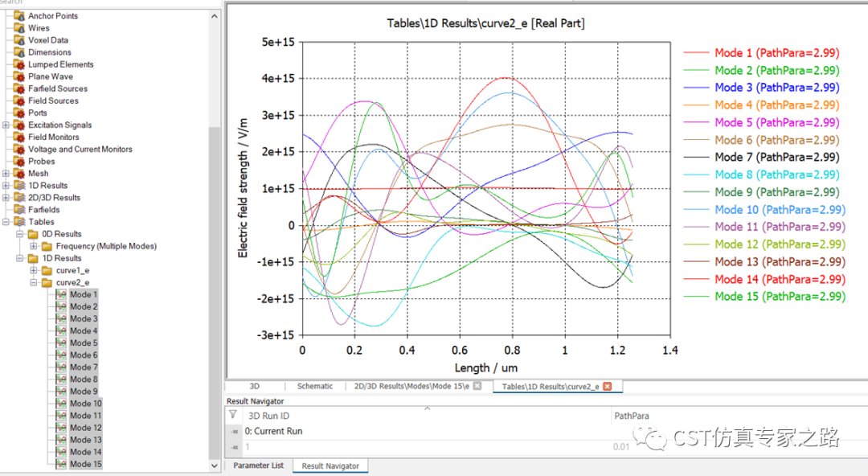868x476 pixels.
Task: Expand the curve1_e node
Action: (x=33, y=270)
